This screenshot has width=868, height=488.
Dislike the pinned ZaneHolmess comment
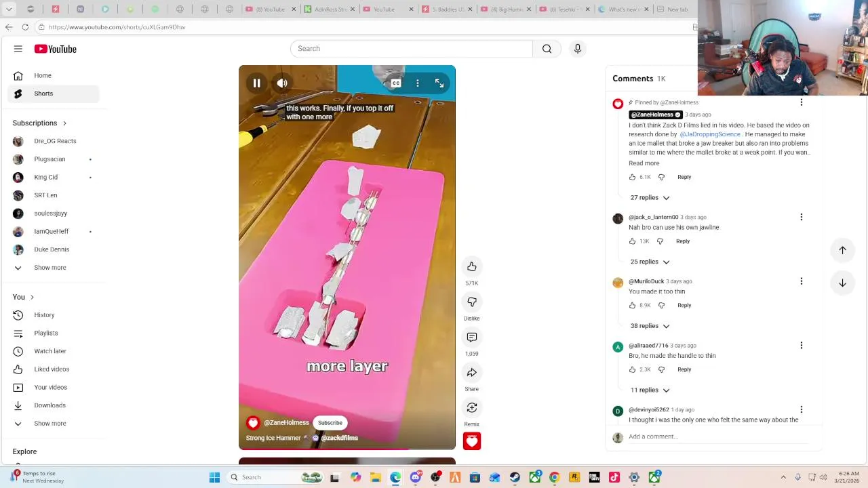[661, 177]
